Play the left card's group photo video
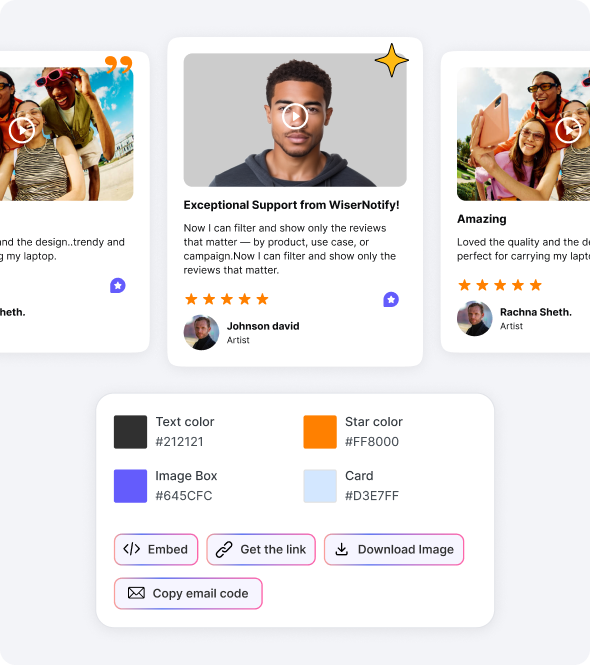This screenshot has height=665, width=590. (x=22, y=130)
